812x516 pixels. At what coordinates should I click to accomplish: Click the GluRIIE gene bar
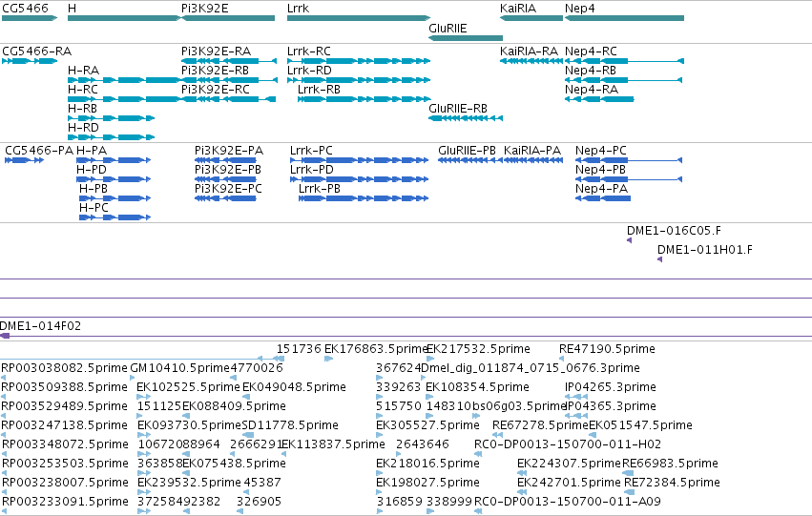coord(466,38)
